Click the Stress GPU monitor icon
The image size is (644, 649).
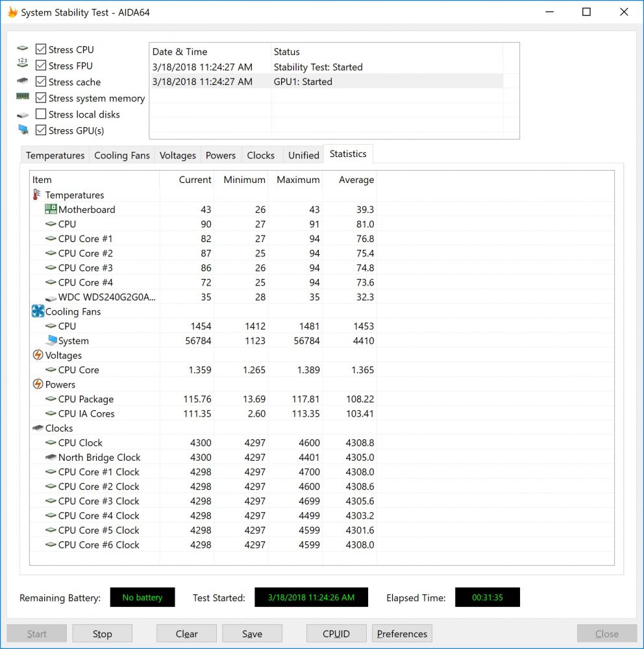pos(23,130)
